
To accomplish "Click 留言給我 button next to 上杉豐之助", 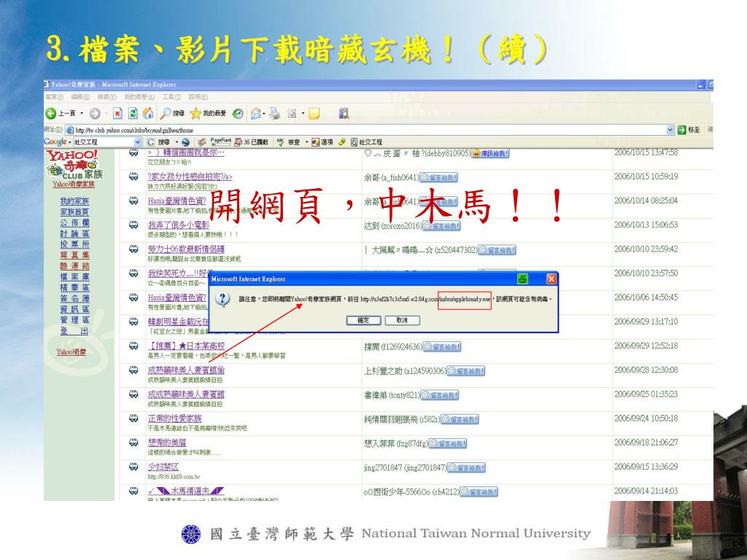I will point(466,371).
